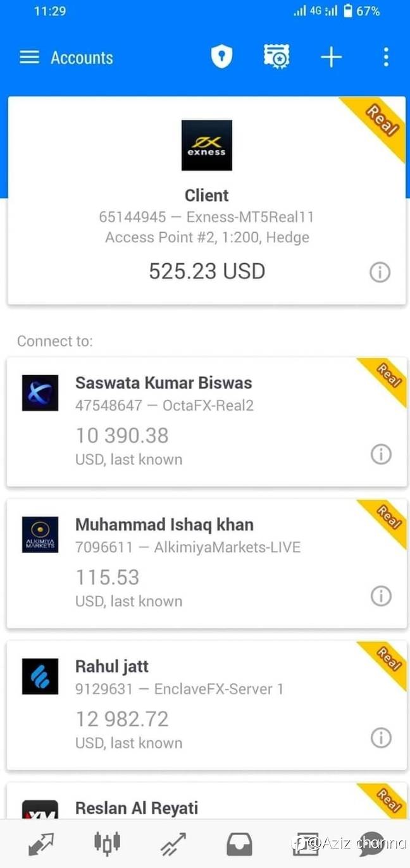The width and height of the screenshot is (410, 868).
Task: Tap the OctaFX broker logo thumbnail
Action: [x=40, y=393]
